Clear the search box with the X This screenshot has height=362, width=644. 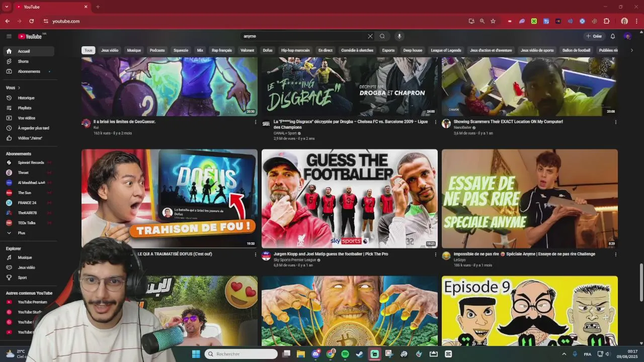pos(370,36)
